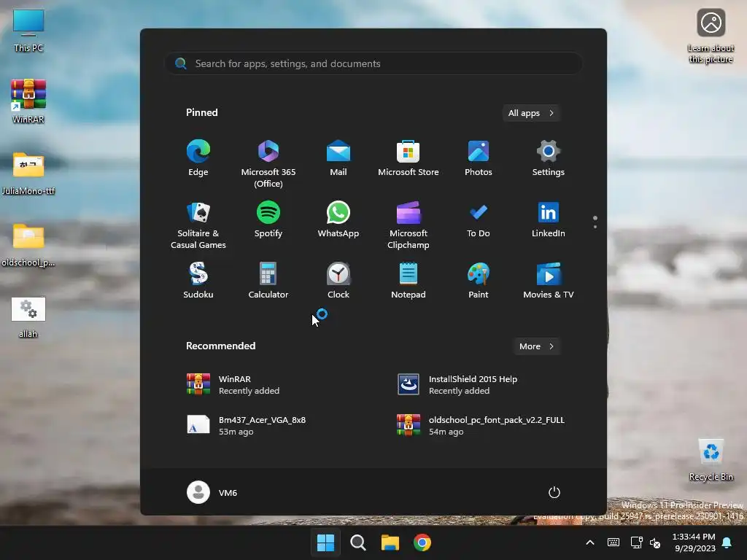Open taskbar Search
Viewport: 747px width, 560px height.
click(x=357, y=542)
